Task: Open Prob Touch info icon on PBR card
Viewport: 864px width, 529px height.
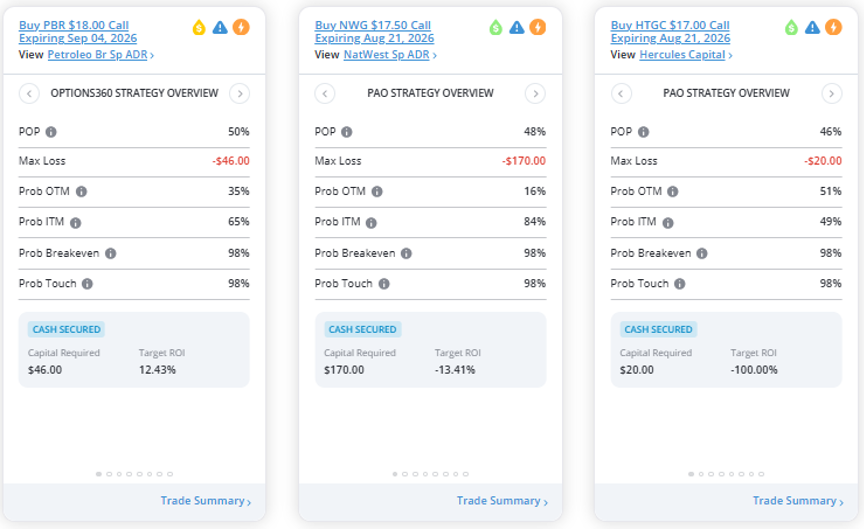Action: pyautogui.click(x=87, y=283)
